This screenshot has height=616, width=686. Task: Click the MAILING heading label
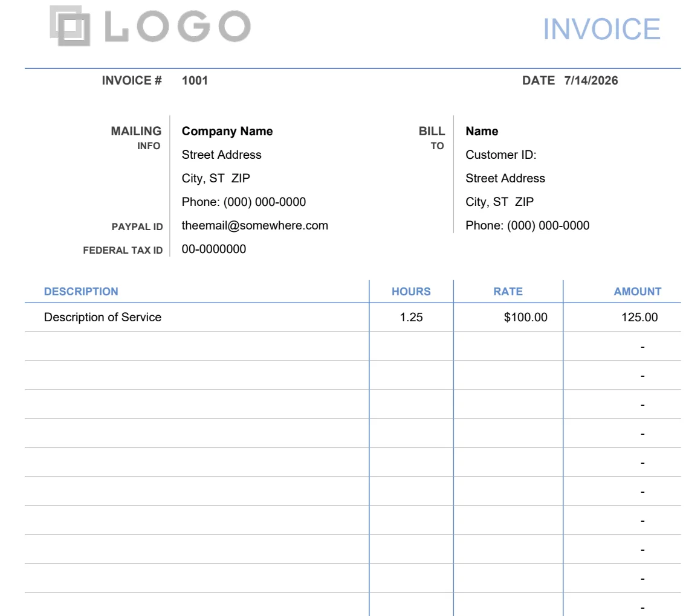point(136,131)
